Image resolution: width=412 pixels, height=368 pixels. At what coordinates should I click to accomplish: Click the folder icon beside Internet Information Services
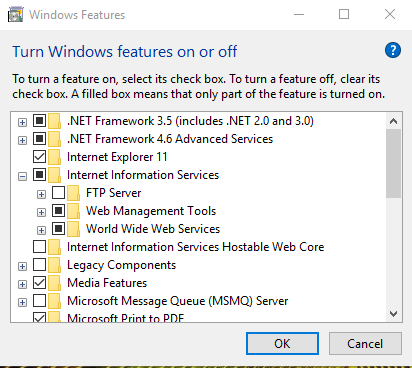pyautogui.click(x=55, y=175)
